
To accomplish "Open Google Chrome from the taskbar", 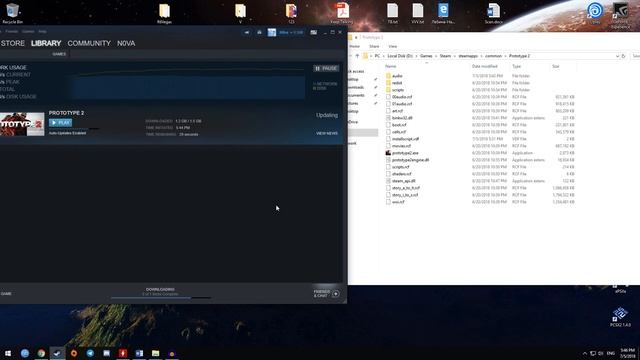I will (x=41, y=353).
